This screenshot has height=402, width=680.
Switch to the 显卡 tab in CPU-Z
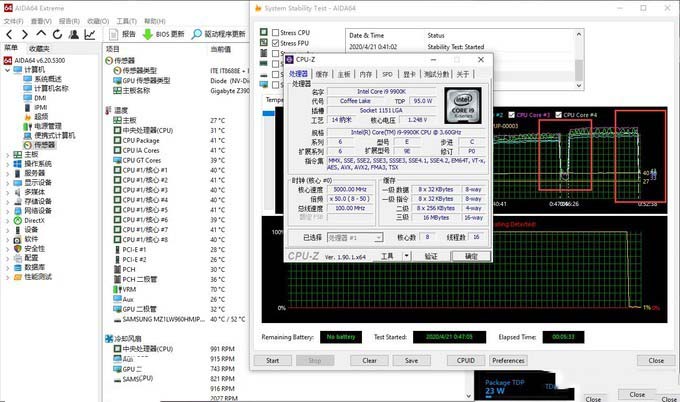409,74
